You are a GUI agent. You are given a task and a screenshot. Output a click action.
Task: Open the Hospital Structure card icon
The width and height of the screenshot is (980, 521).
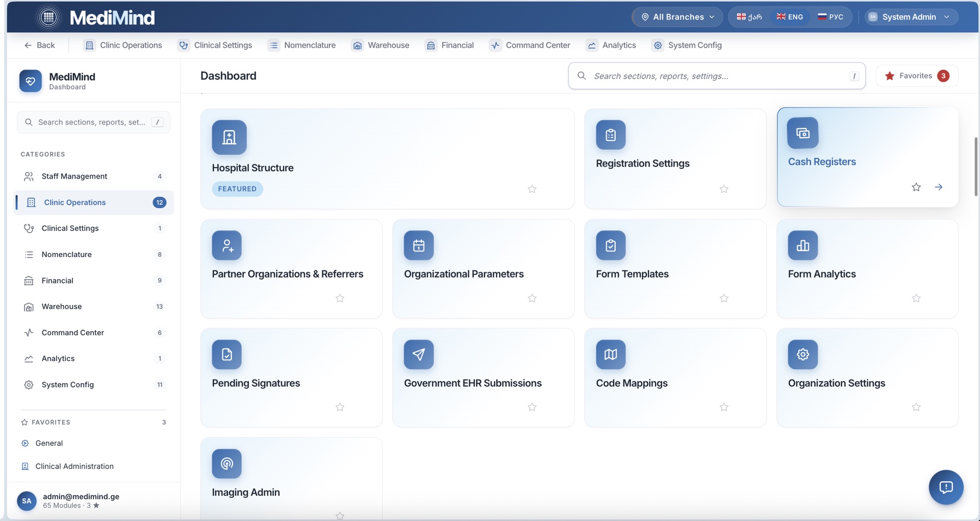pyautogui.click(x=229, y=137)
